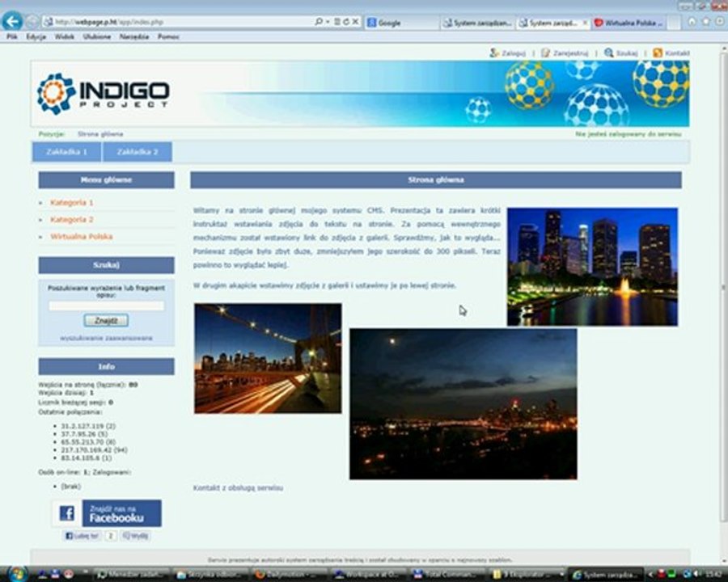Switch to the Zakładka 2 tab
The width and height of the screenshot is (728, 582).
(138, 152)
